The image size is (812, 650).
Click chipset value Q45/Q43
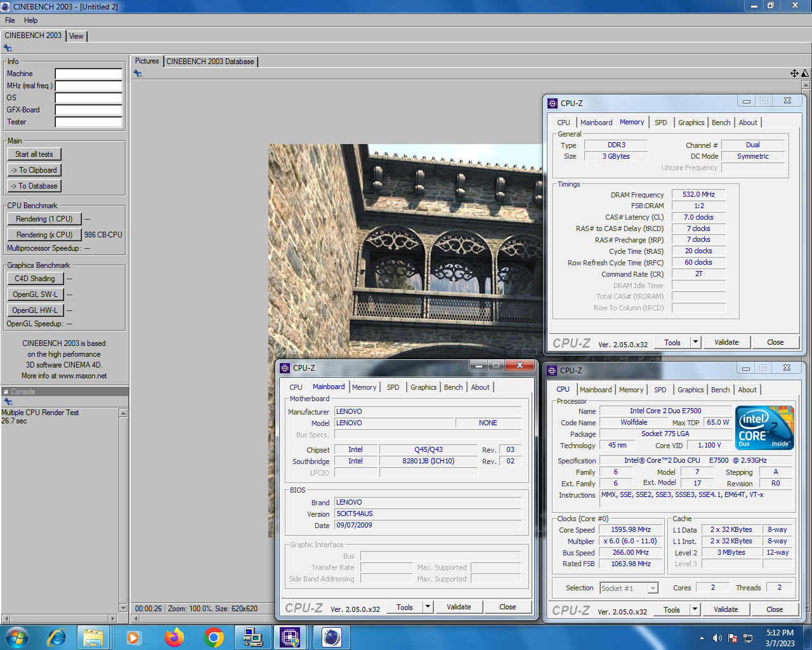(429, 450)
